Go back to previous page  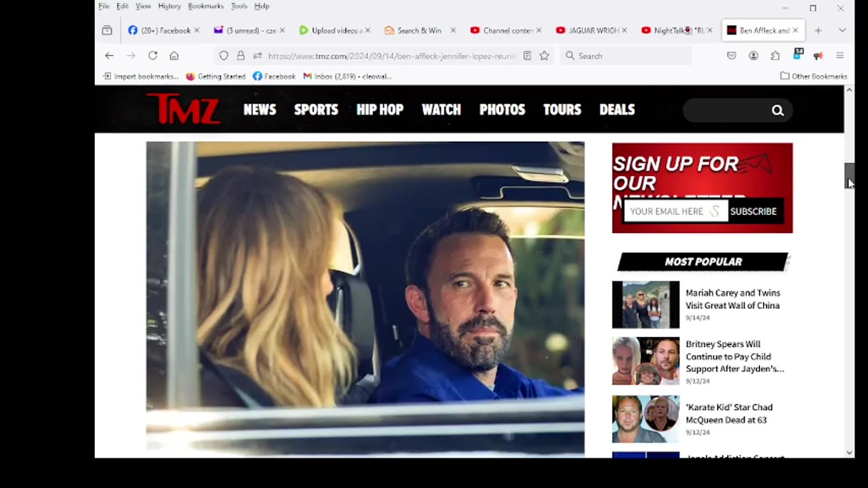coord(109,56)
